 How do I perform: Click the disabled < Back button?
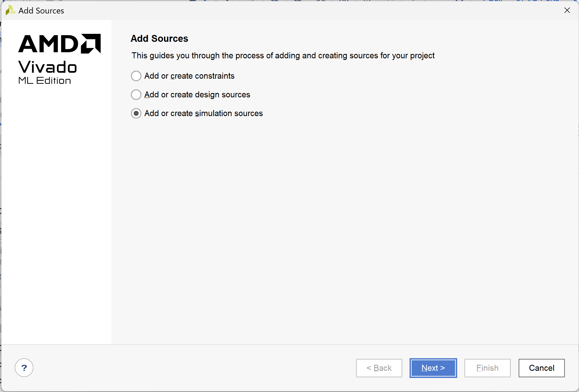tap(379, 368)
